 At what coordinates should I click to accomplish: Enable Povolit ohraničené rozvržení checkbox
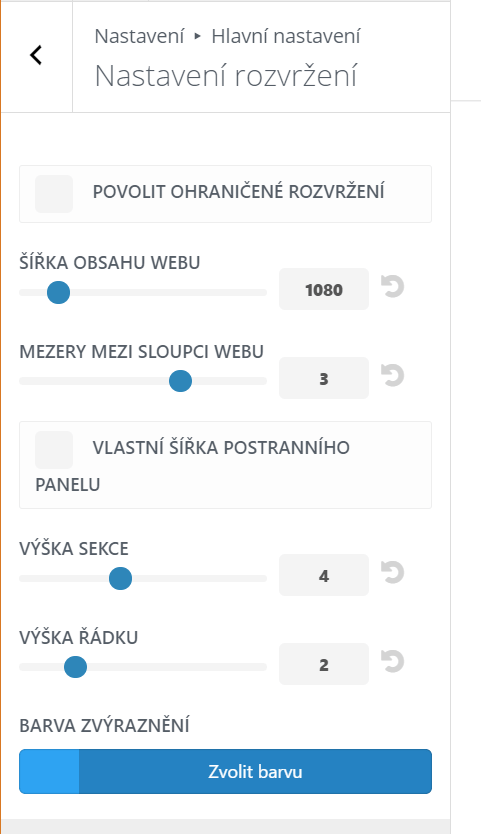coord(54,194)
